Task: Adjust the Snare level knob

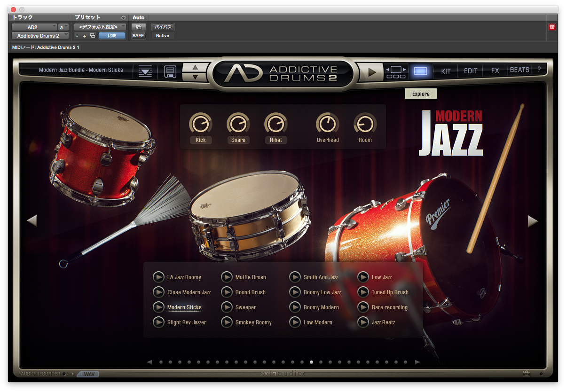Action: click(238, 124)
